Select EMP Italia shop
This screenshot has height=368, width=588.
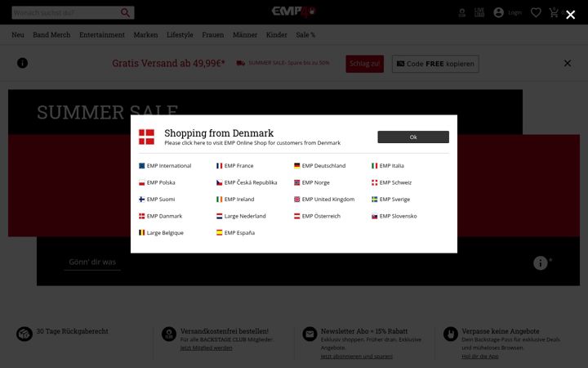coord(388,165)
